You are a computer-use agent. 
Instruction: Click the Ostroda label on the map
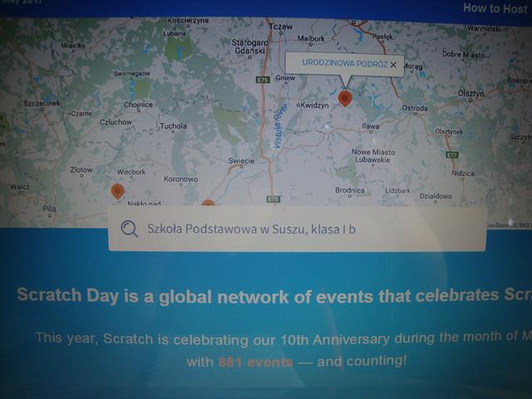coord(415,108)
